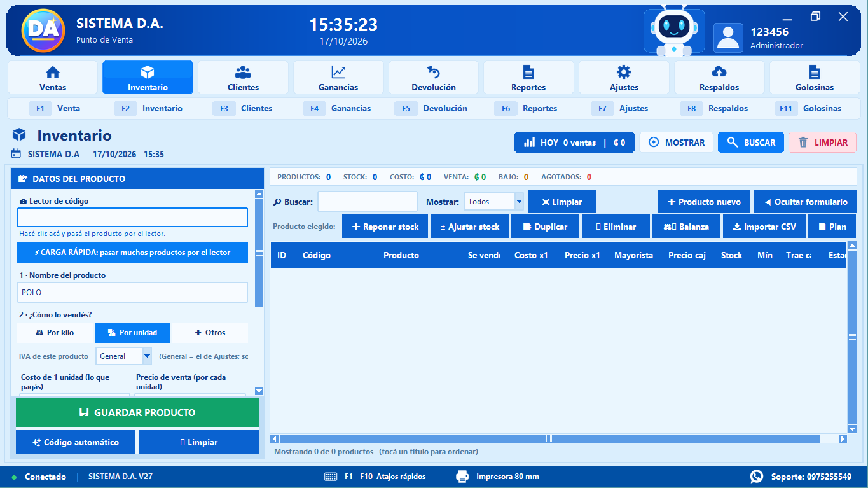Open the Ventas house icon tab
The image size is (868, 488).
(x=53, y=78)
